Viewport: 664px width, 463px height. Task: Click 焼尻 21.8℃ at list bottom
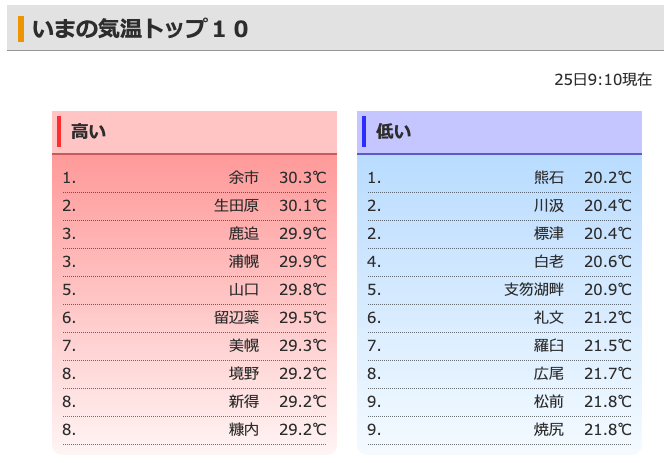[499, 430]
